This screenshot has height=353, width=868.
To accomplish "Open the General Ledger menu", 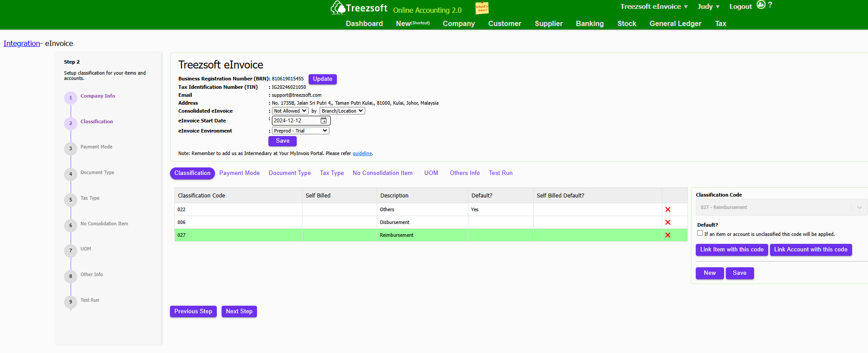I will pyautogui.click(x=675, y=23).
